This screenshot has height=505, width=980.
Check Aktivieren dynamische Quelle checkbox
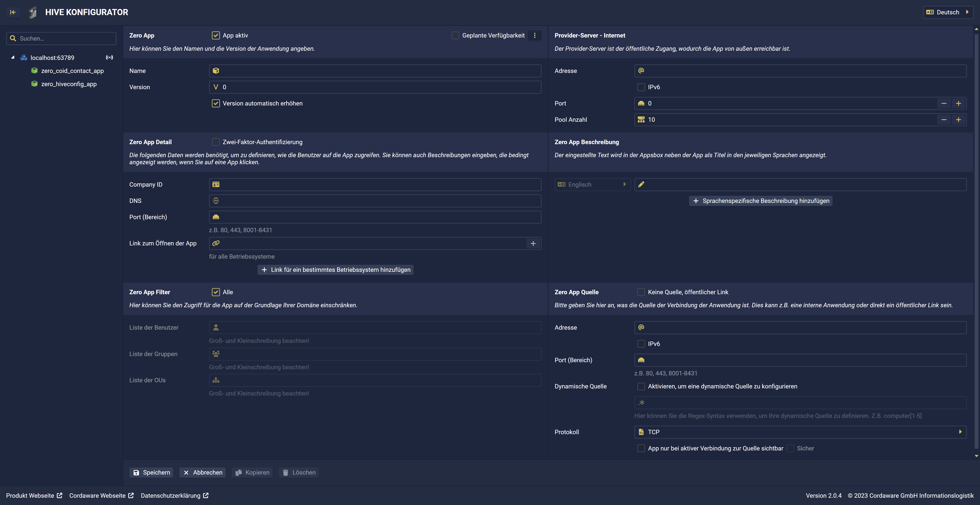pyautogui.click(x=641, y=386)
